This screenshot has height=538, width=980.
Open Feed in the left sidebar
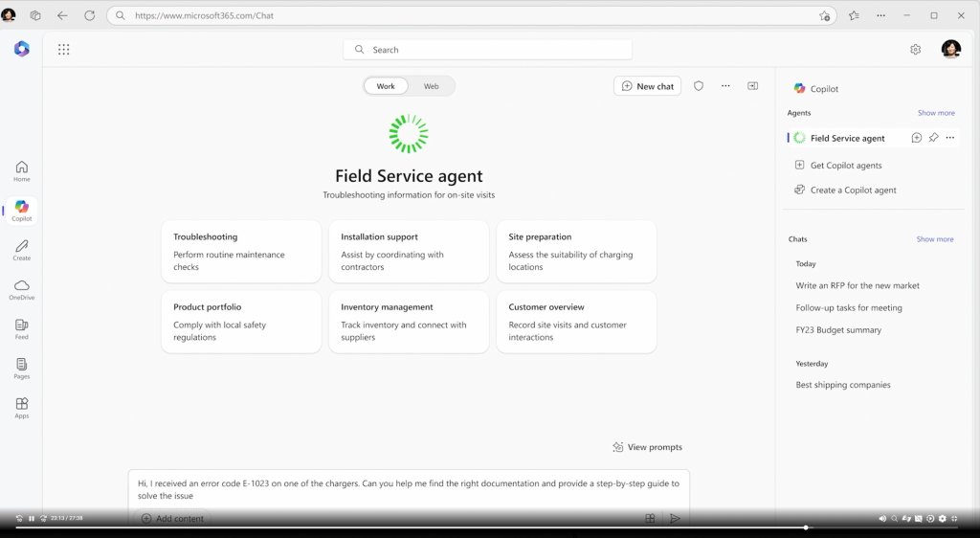[x=22, y=329]
